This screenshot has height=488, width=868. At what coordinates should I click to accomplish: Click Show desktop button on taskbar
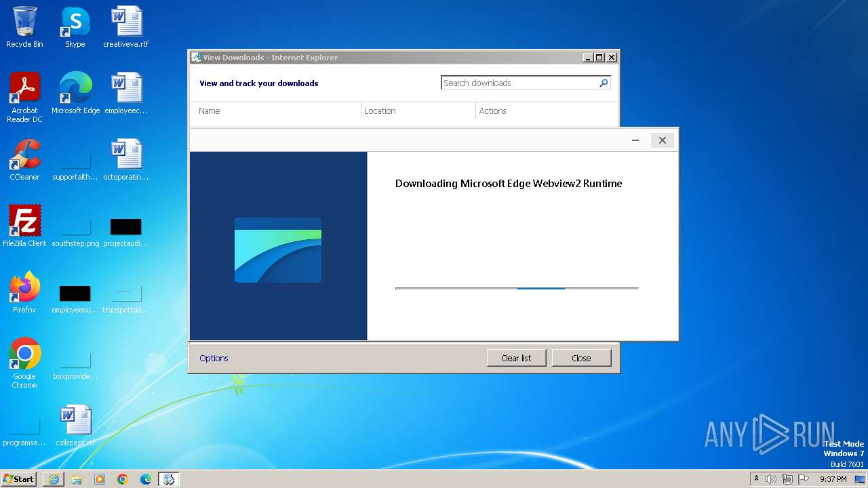coord(860,479)
